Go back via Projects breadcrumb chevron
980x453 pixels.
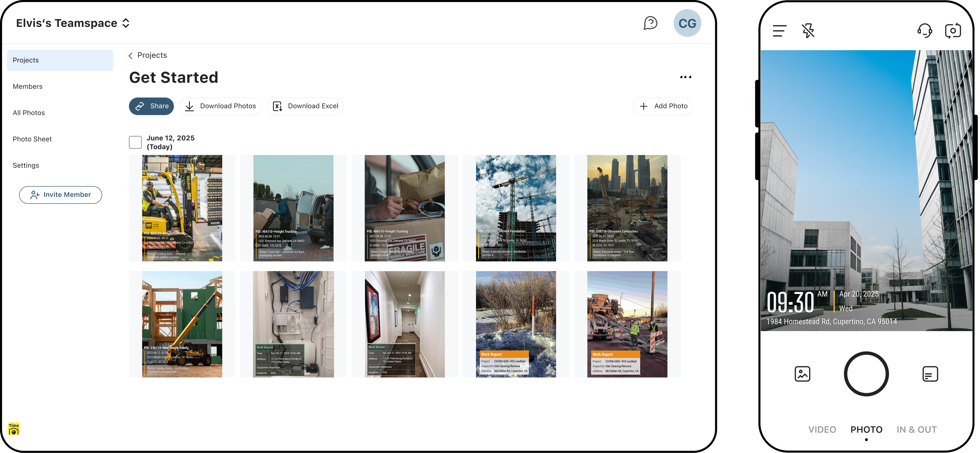[x=131, y=56]
